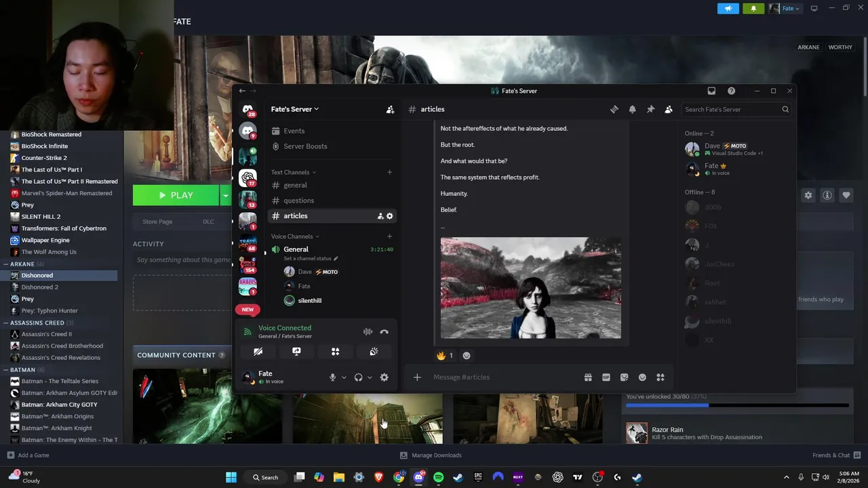Share your screen in voice panel

tap(296, 352)
